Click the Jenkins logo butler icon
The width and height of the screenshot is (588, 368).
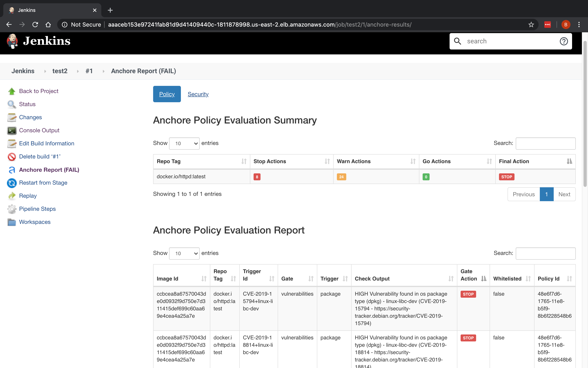(x=12, y=41)
